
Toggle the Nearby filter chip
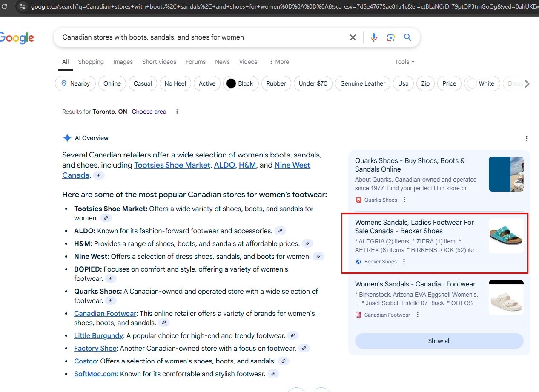tap(75, 83)
